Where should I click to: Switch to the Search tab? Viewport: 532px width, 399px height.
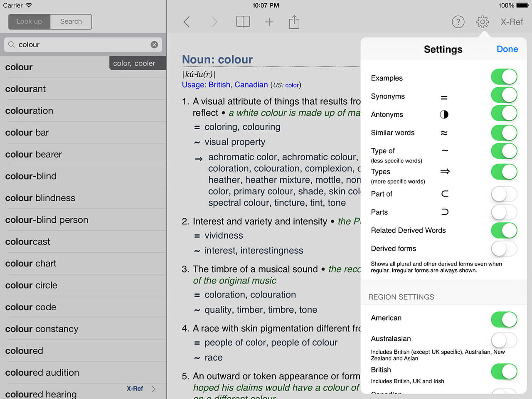71,22
